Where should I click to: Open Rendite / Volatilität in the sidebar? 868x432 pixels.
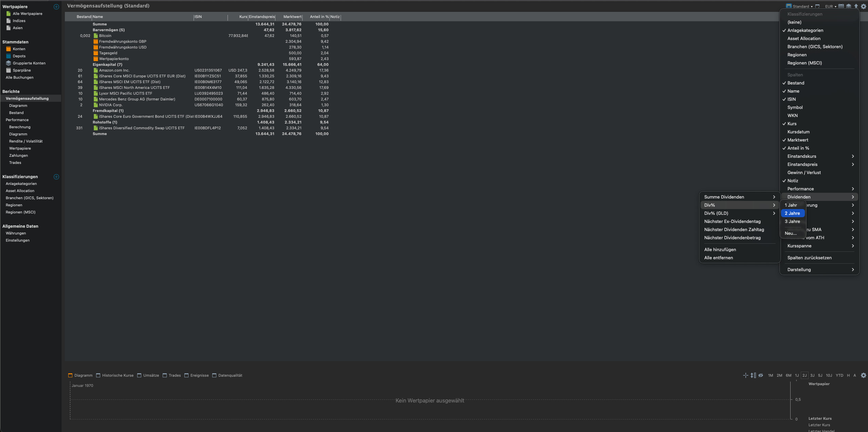(x=26, y=141)
